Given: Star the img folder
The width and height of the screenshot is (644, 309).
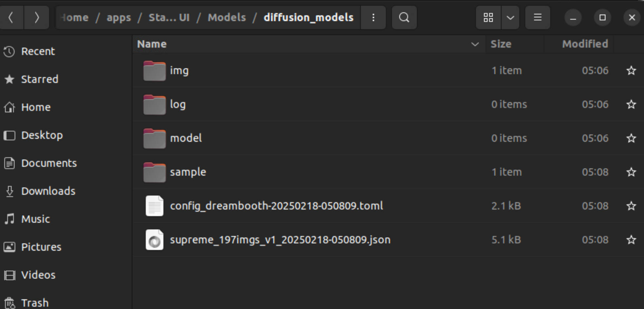Looking at the screenshot, I should (x=631, y=71).
